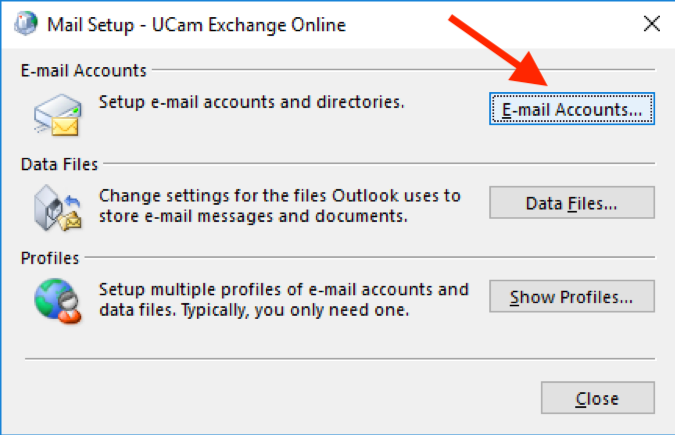675x435 pixels.
Task: Click the red arrow annotation
Action: click(x=499, y=51)
